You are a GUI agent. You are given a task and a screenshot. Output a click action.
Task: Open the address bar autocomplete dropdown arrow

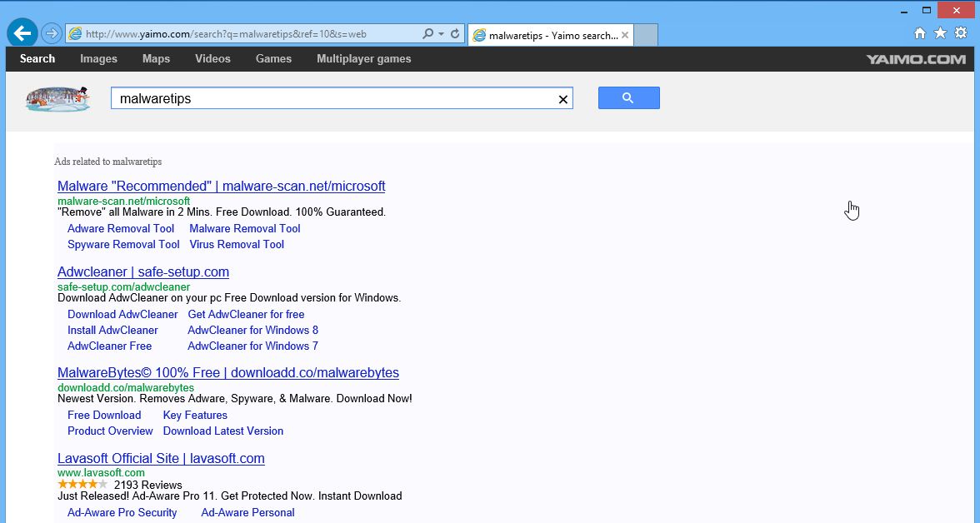(442, 34)
